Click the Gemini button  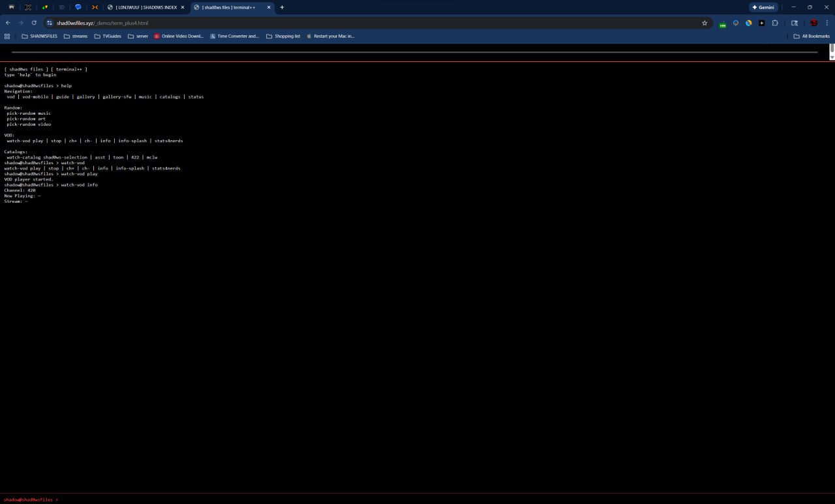[763, 7]
